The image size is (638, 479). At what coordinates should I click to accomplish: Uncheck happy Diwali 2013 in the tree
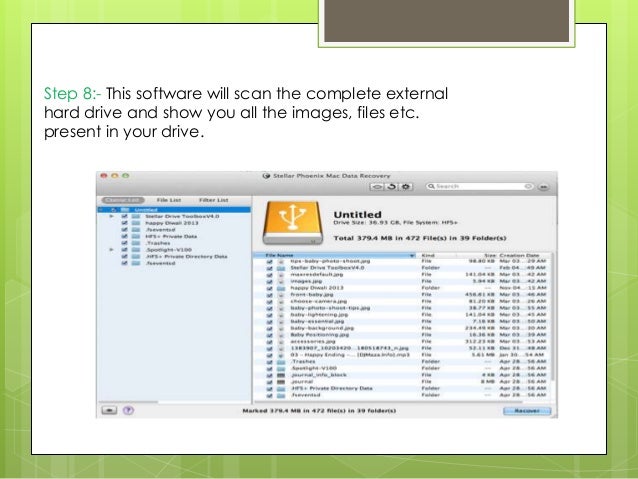click(125, 223)
